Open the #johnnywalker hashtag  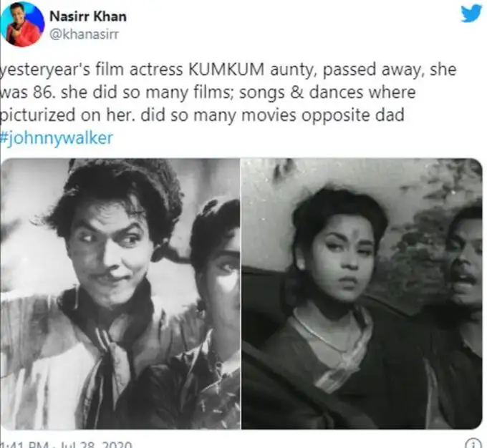(57, 138)
